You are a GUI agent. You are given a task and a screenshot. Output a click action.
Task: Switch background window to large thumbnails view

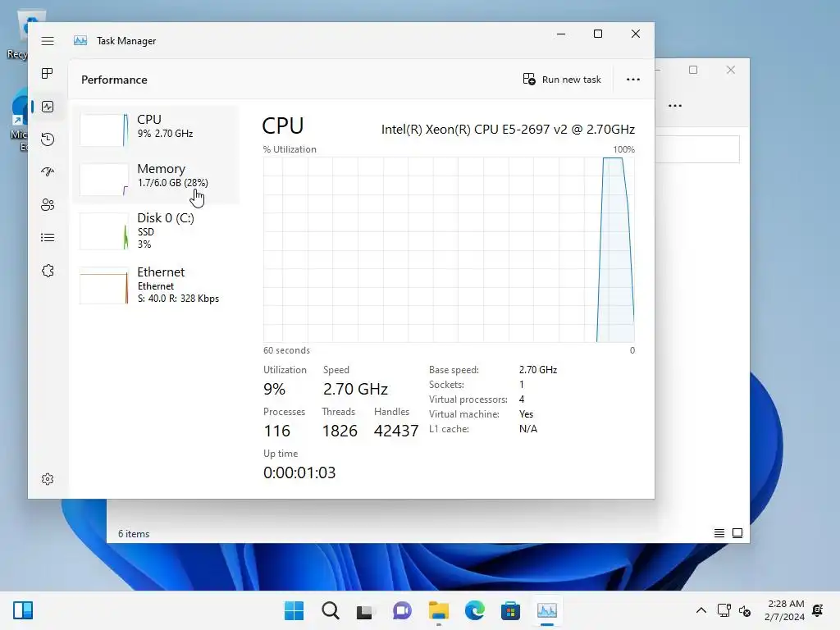[737, 533]
